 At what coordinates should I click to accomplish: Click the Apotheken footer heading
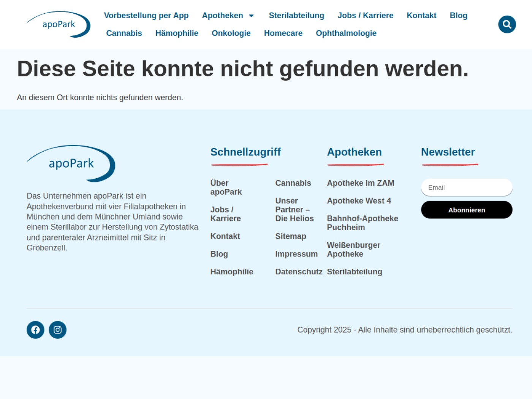click(x=355, y=152)
